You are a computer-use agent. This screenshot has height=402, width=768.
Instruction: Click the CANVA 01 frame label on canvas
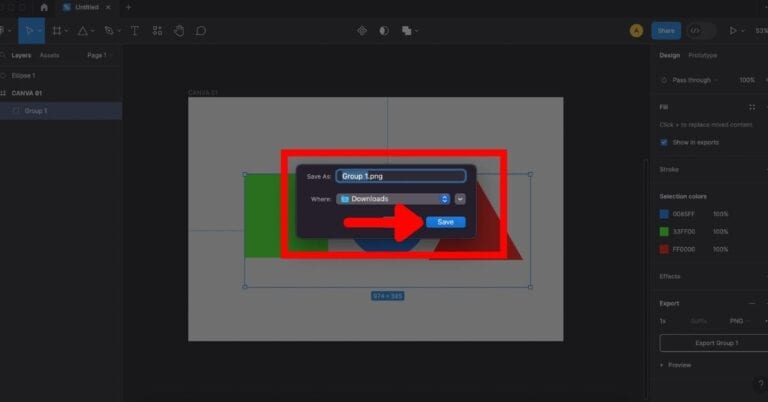coord(203,93)
